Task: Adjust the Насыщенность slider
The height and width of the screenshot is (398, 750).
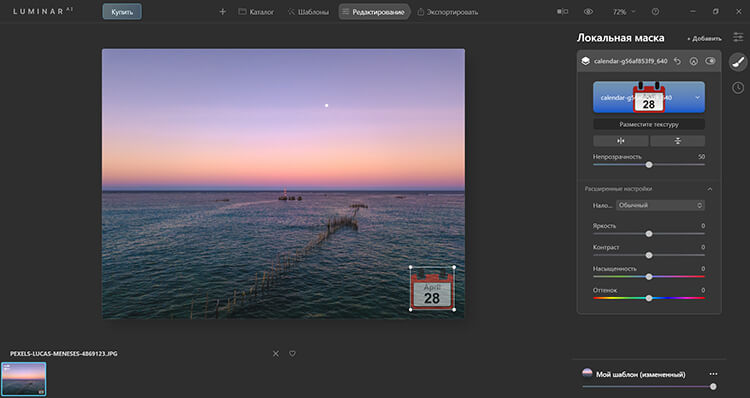Action: tap(649, 276)
